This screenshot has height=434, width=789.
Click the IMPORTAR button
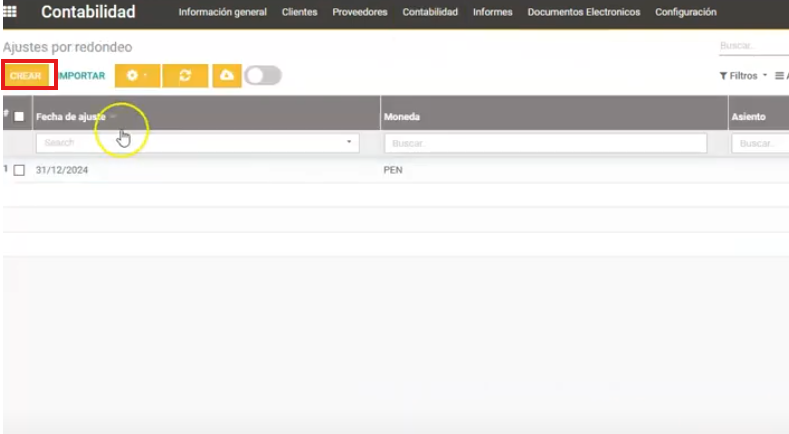(81, 76)
